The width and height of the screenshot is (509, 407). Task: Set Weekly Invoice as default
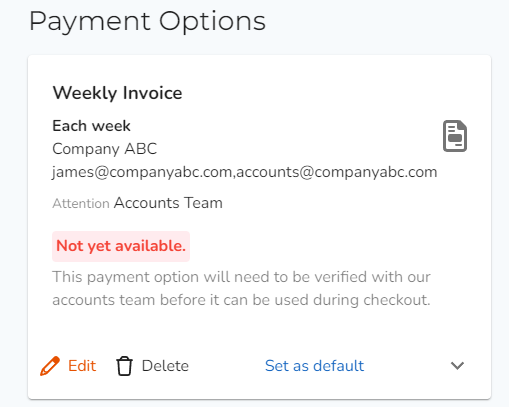coord(314,366)
